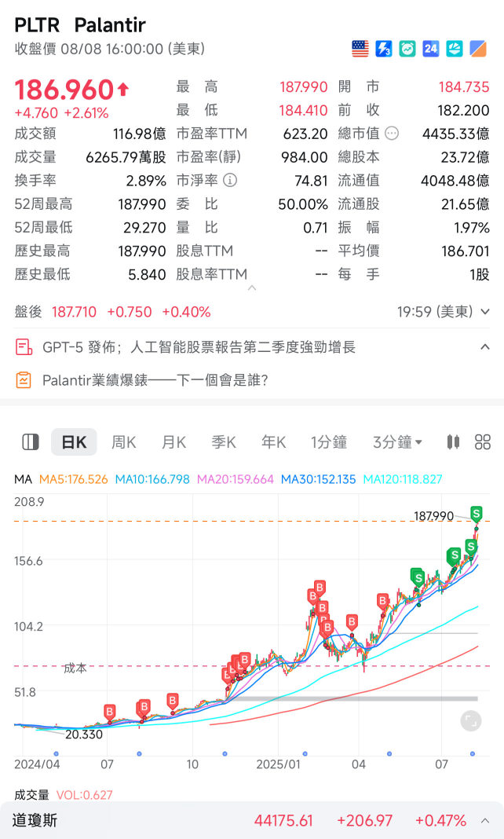504x839 pixels.
Task: Open the four-square grid icon by chart tabs
Action: point(483,442)
